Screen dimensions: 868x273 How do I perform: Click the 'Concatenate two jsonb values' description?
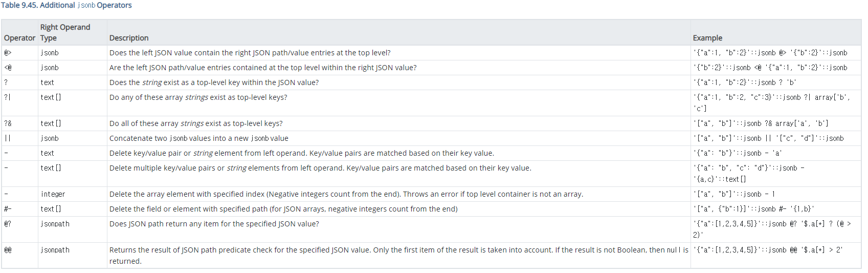click(199, 138)
